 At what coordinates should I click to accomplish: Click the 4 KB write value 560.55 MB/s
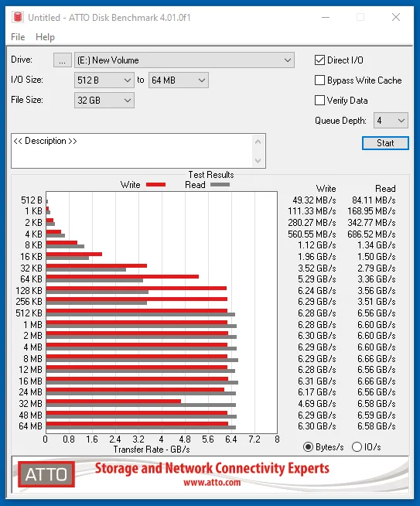click(312, 234)
